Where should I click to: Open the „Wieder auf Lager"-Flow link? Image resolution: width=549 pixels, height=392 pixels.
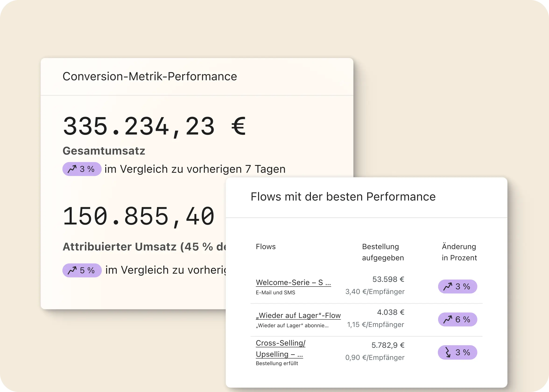[x=298, y=315]
